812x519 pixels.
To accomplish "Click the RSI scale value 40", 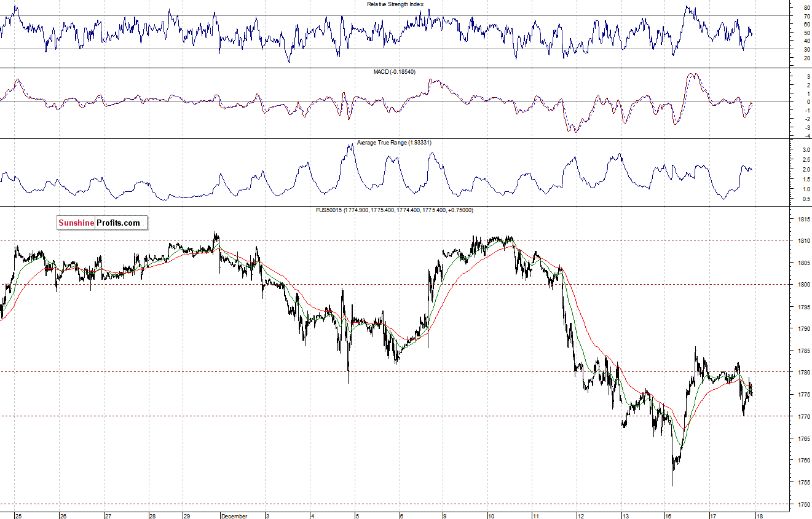I will [x=806, y=41].
